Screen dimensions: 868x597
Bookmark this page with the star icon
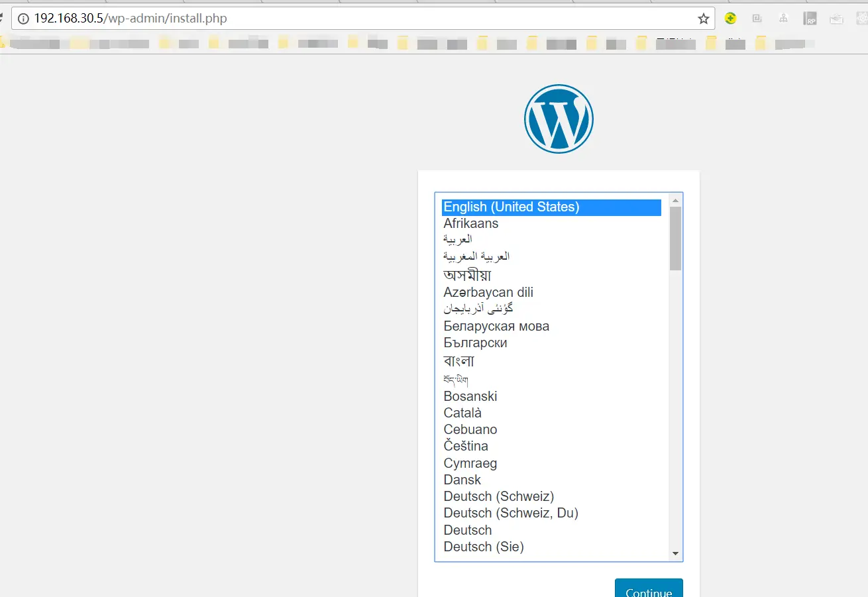pos(704,19)
